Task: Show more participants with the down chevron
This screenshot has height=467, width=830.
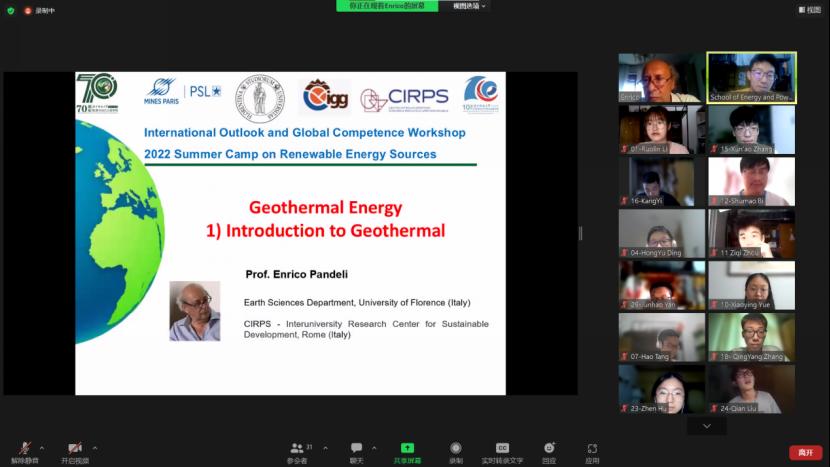Action: click(707, 426)
